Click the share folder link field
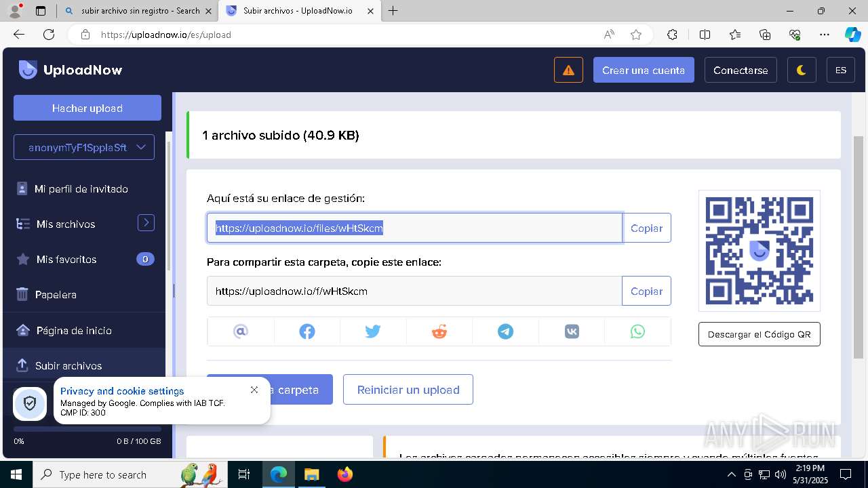The height and width of the screenshot is (488, 868). tap(414, 291)
